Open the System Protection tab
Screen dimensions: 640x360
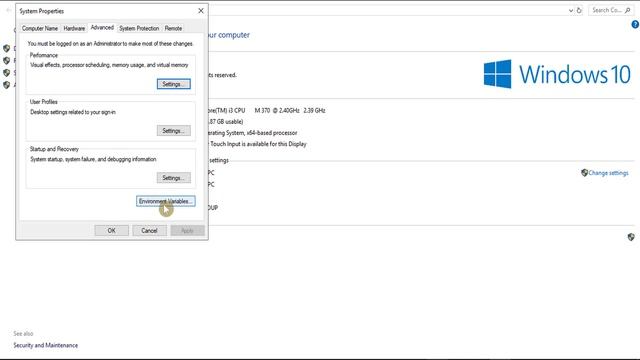click(139, 28)
